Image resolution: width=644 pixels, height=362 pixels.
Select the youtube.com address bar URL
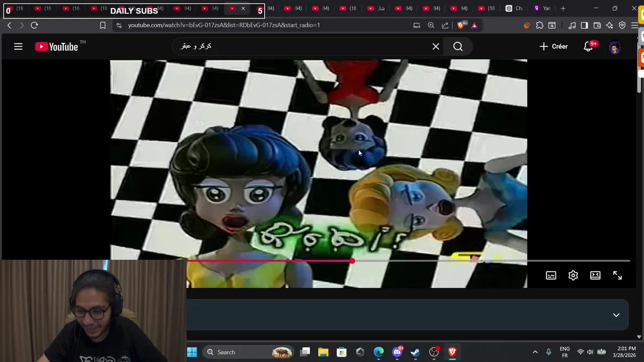click(x=224, y=25)
